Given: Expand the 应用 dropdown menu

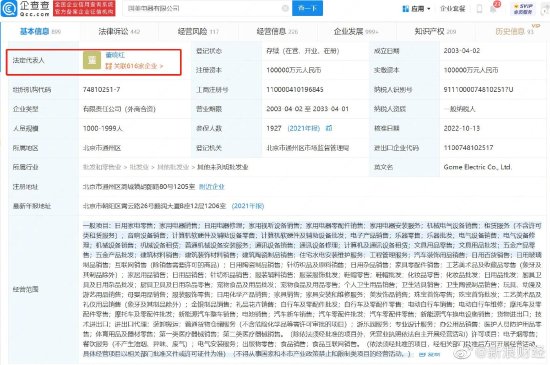Looking at the screenshot, I should 429,9.
